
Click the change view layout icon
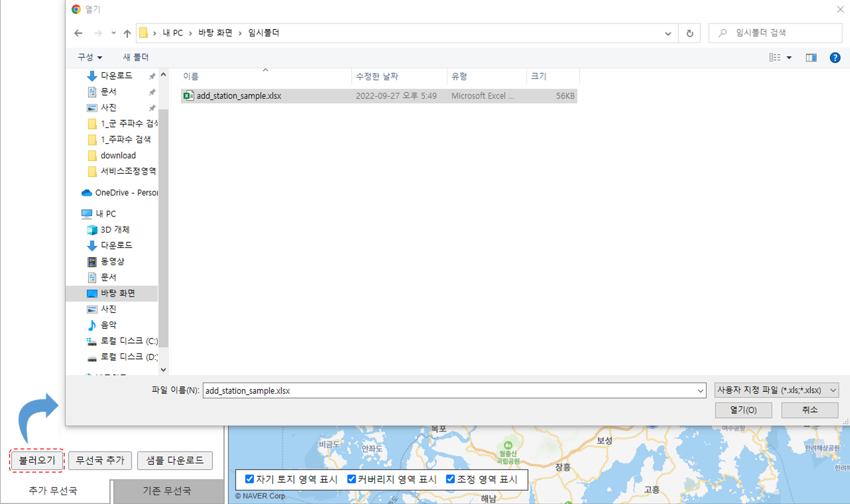point(775,58)
